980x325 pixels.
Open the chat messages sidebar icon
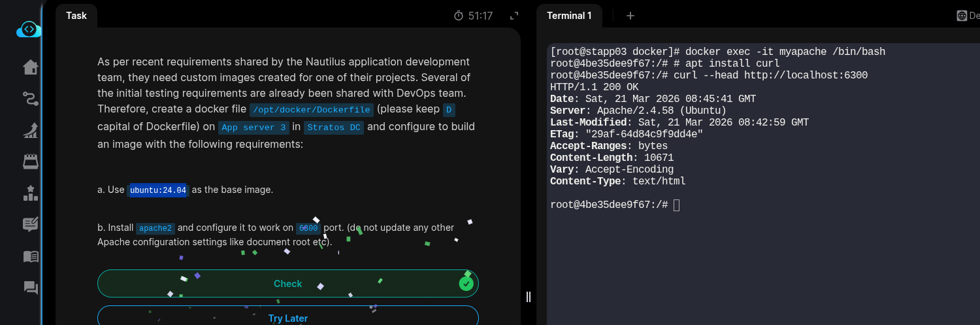point(31,288)
